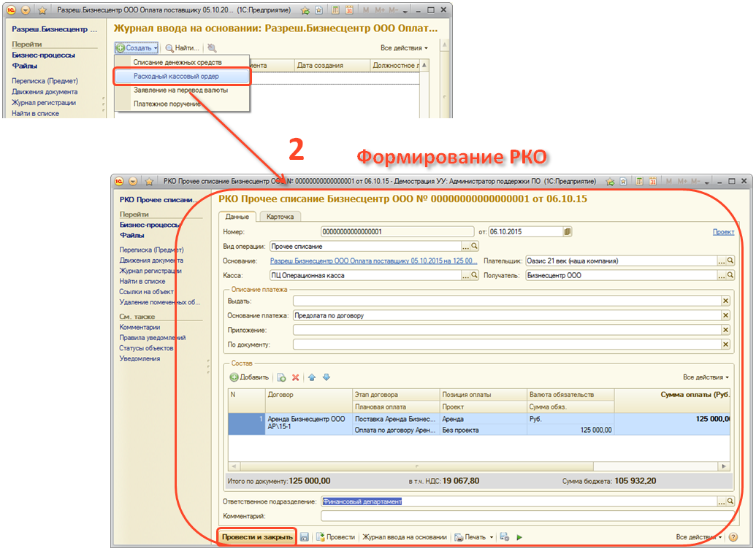
Task: Click the red delete row icon in Состав
Action: coord(296,377)
